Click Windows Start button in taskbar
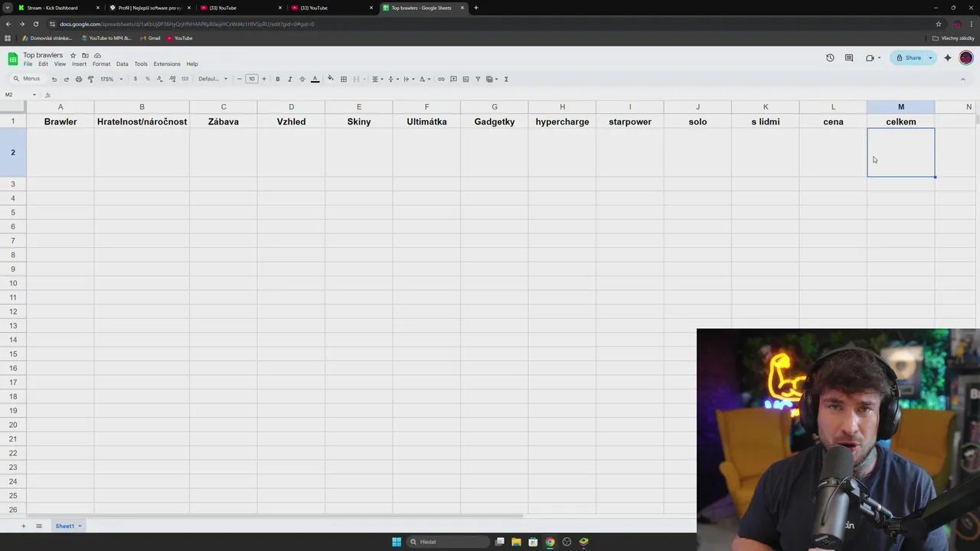Viewport: 980px width, 551px height. tap(397, 542)
